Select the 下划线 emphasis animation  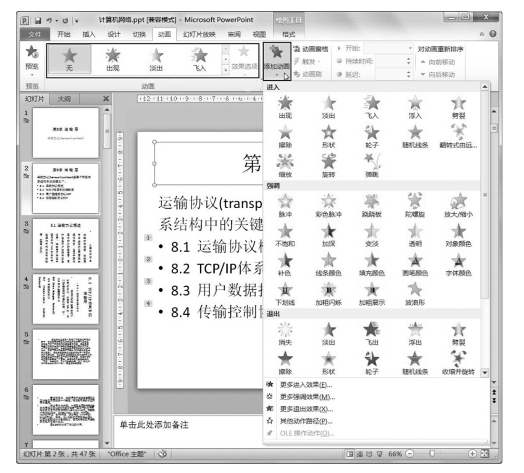coord(285,293)
